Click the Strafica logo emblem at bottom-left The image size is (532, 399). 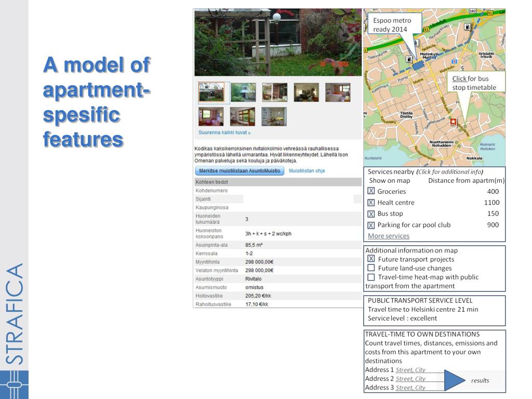click(x=14, y=385)
